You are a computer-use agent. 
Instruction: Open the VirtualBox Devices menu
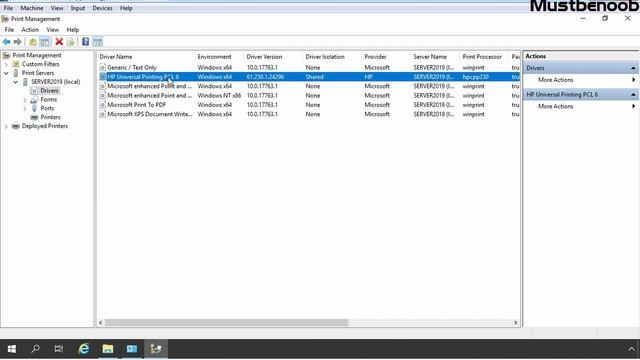pos(102,8)
